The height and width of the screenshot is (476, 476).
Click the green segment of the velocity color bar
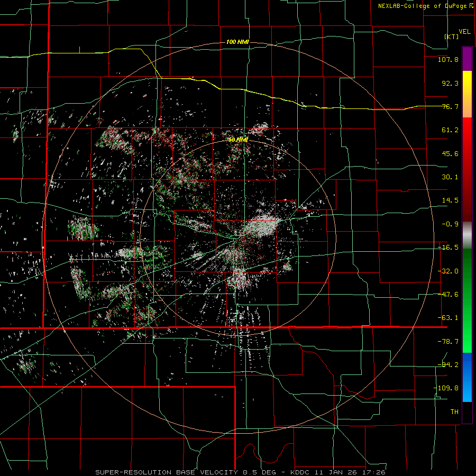point(467,300)
